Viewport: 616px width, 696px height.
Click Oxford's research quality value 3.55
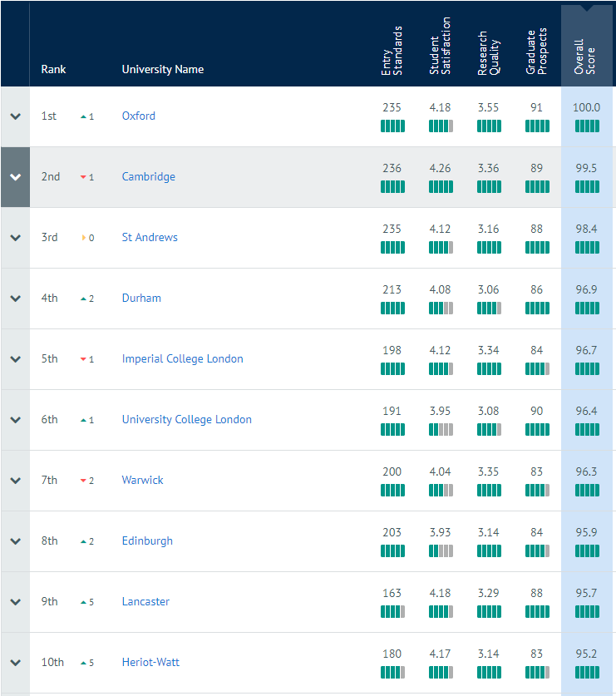click(488, 107)
